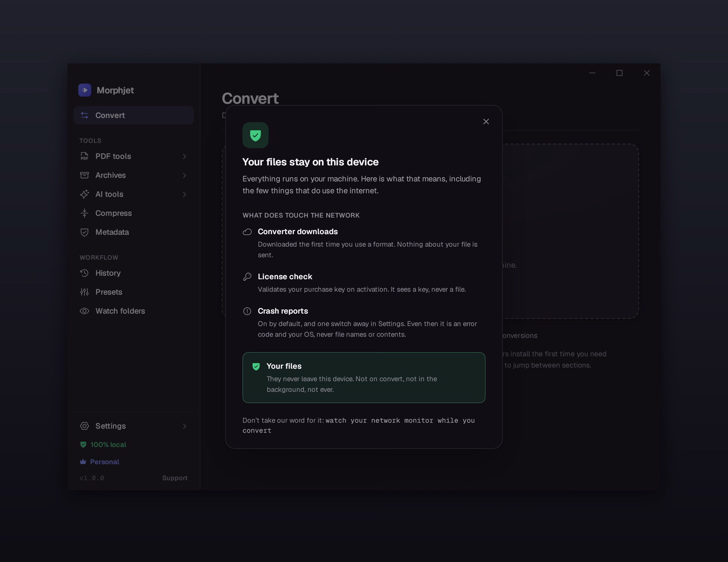Click the Archives box icon
Image resolution: width=728 pixels, height=562 pixels.
coord(84,175)
